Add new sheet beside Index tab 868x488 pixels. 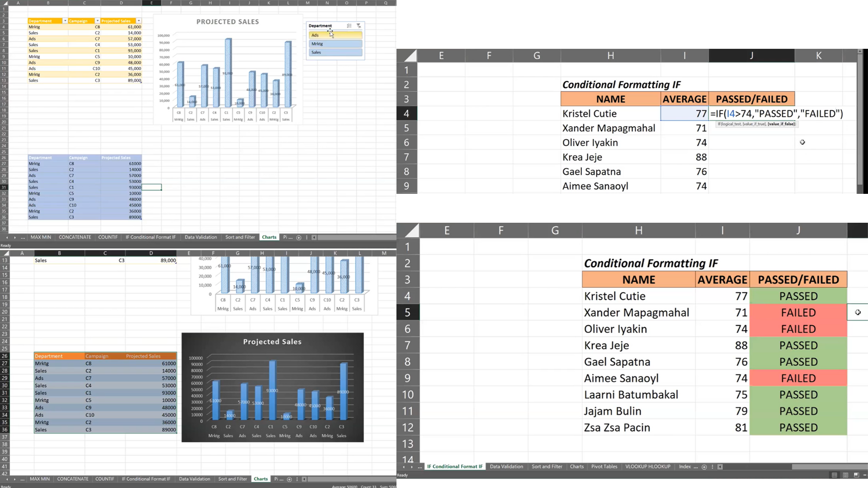[704, 467]
